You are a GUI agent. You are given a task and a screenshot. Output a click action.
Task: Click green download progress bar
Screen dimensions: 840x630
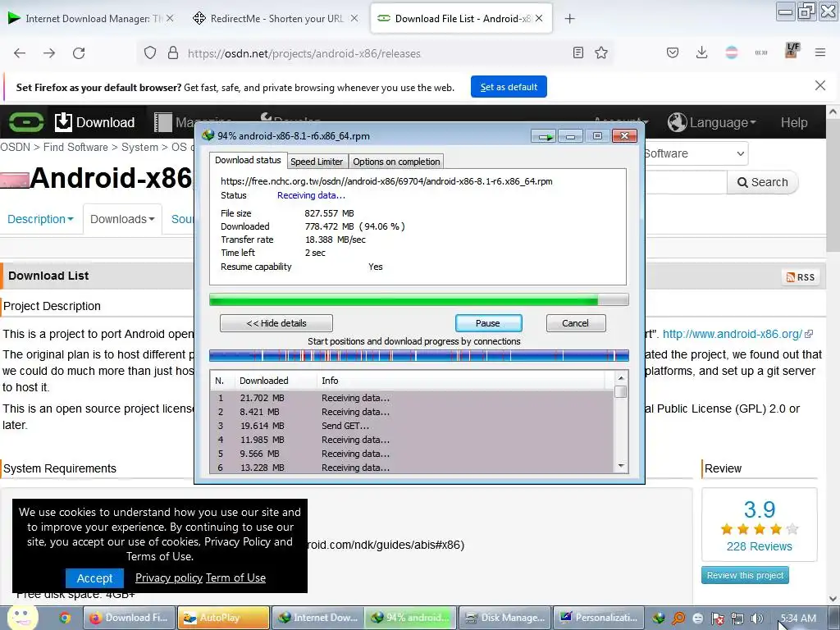point(419,300)
